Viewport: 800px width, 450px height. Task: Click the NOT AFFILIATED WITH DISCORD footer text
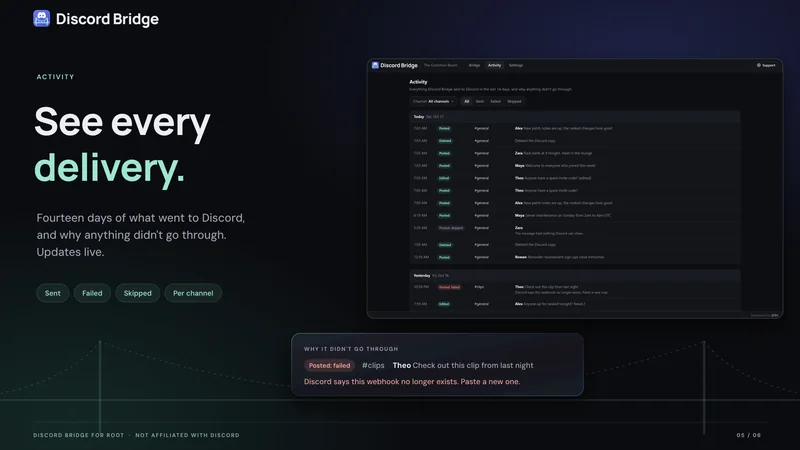click(187, 435)
